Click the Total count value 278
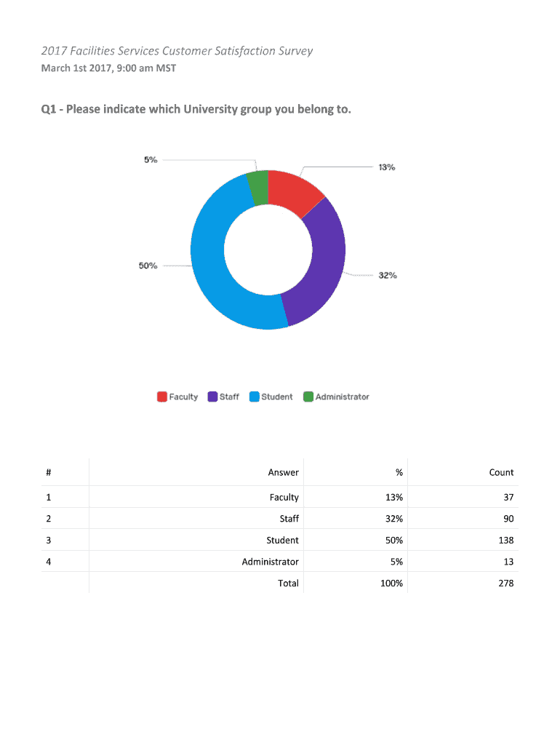The height and width of the screenshot is (745, 560). (x=505, y=583)
